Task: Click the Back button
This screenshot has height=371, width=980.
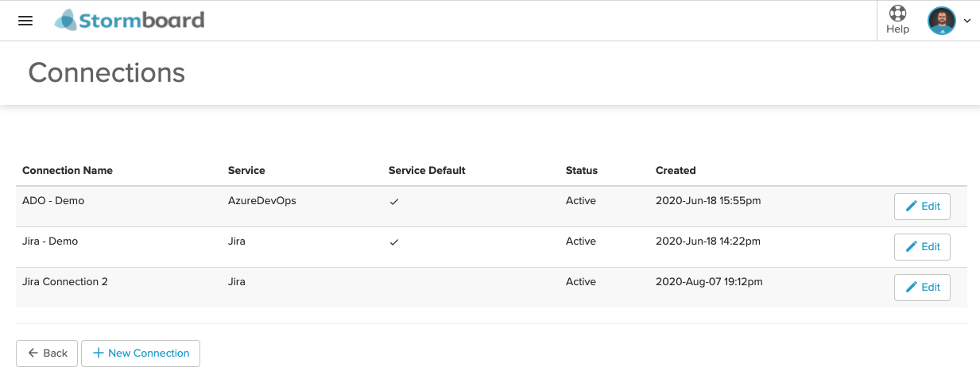Action: click(47, 354)
